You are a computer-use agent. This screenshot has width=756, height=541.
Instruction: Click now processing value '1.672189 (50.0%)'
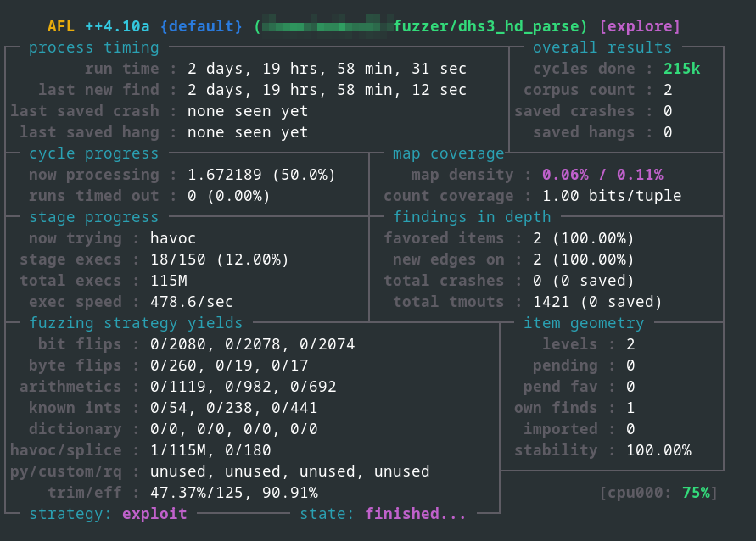pos(261,175)
